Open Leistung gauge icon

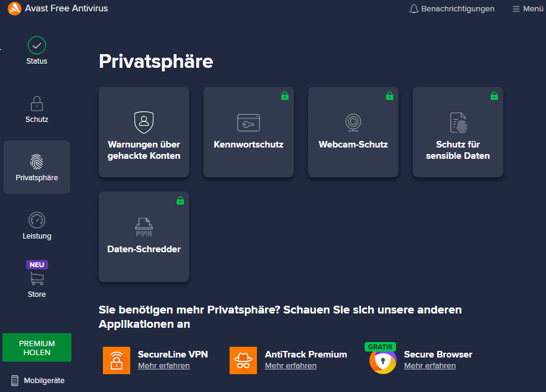36,220
